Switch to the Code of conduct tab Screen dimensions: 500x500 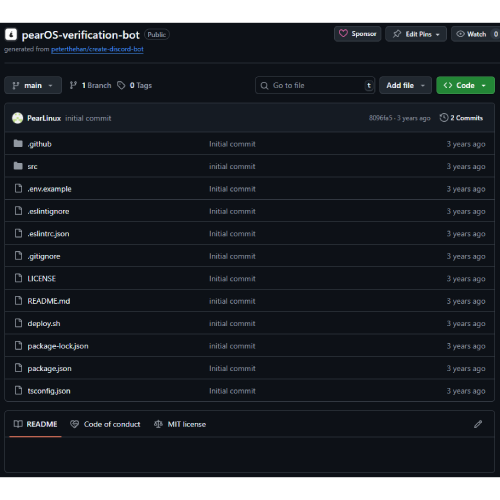[105, 424]
